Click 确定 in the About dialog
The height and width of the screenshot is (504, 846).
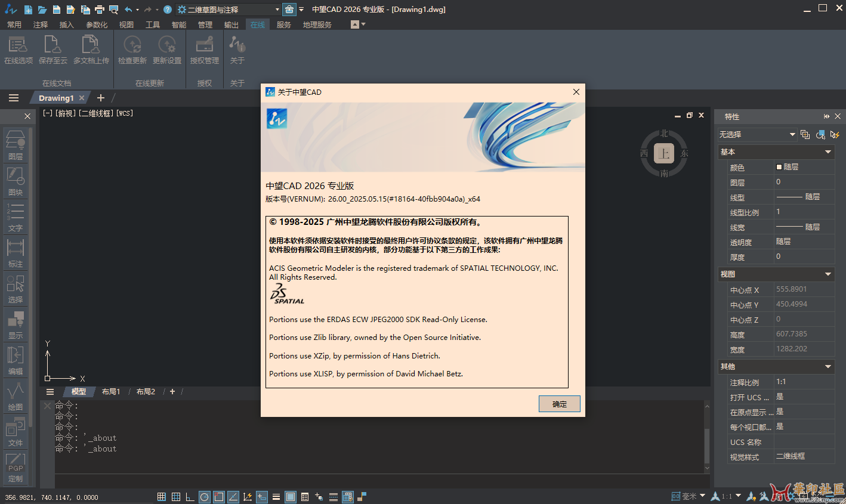(x=560, y=404)
